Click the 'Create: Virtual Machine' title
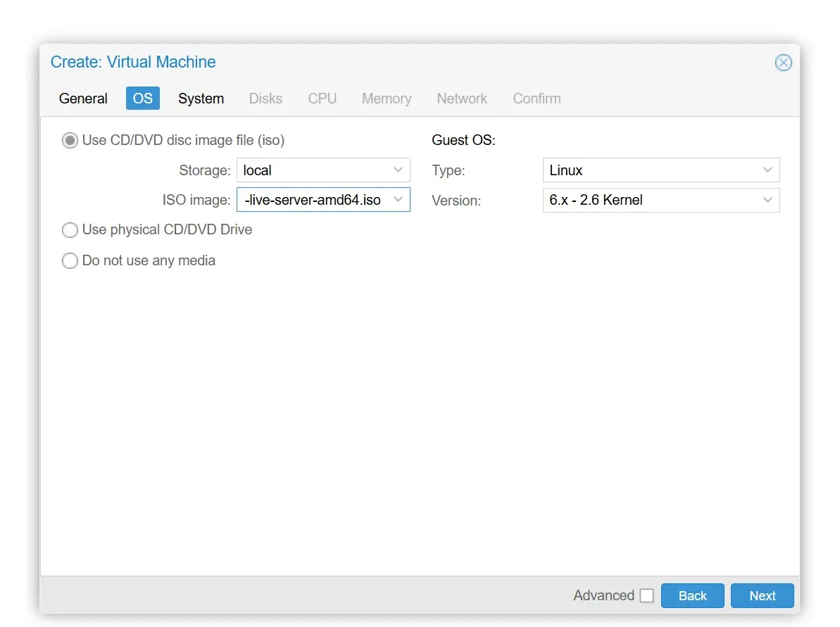This screenshot has width=840, height=627. coord(133,62)
